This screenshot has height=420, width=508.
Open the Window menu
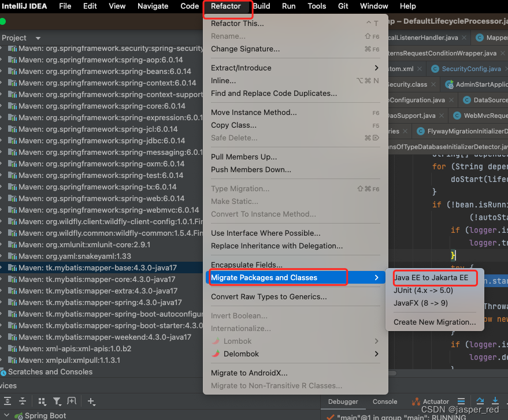(x=374, y=6)
